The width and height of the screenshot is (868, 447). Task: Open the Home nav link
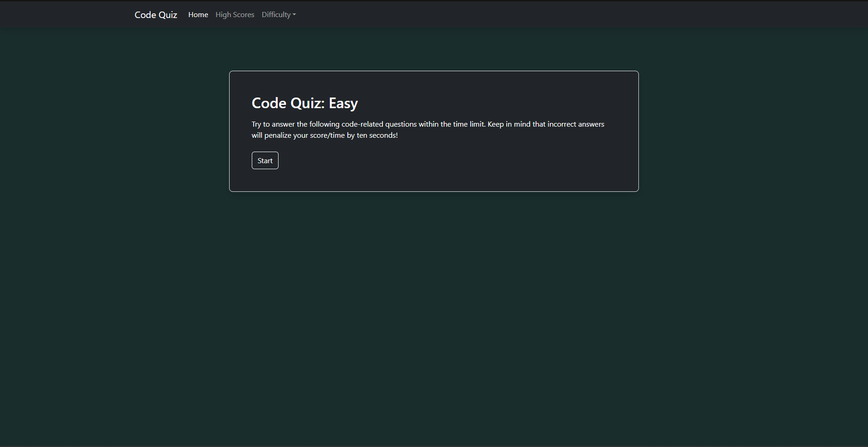tap(198, 15)
